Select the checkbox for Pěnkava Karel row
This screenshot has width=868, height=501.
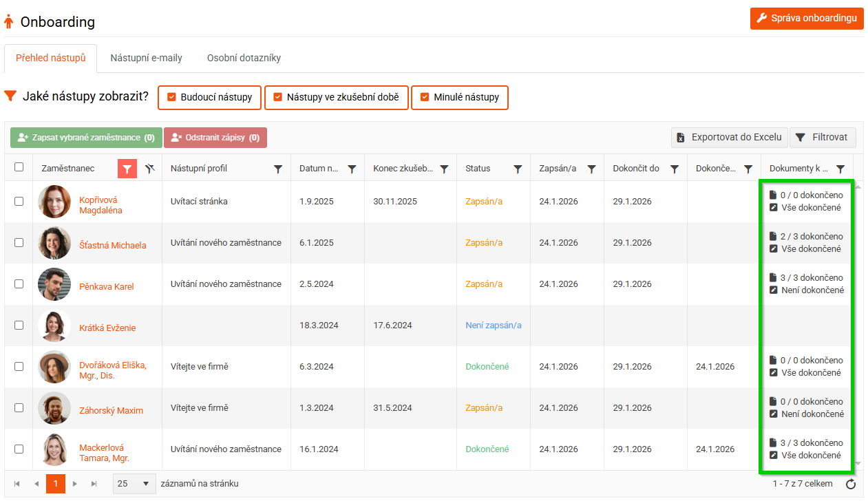coord(19,284)
